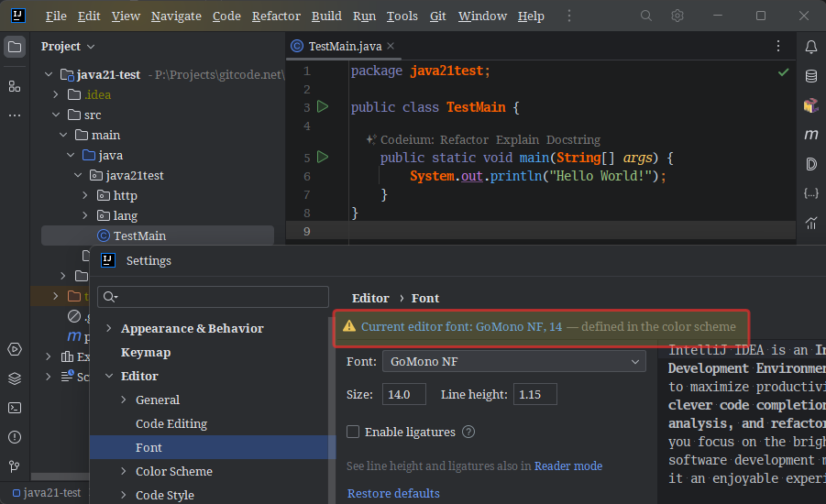Open the IDE settings gear icon
Viewport: 826px width, 504px height.
click(x=677, y=16)
